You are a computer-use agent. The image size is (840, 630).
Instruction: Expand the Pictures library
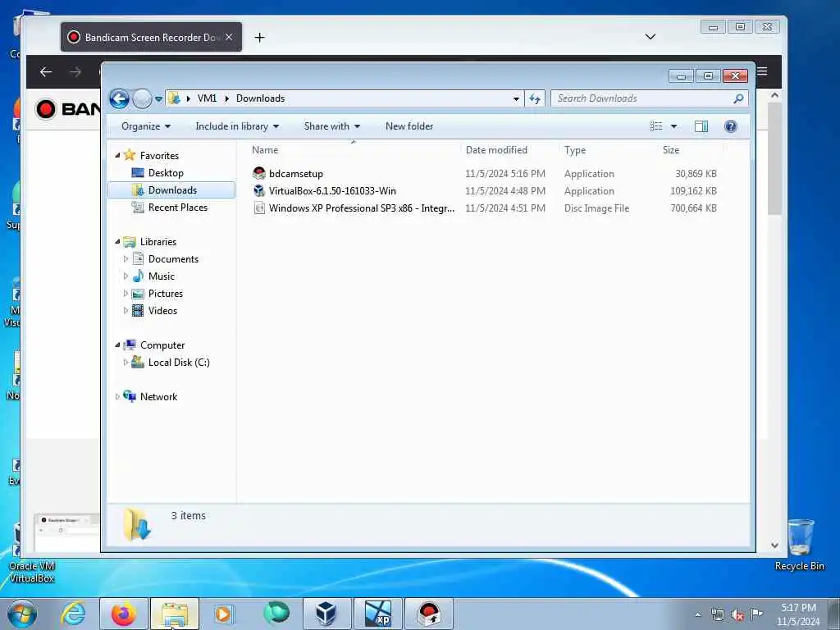[x=126, y=293]
